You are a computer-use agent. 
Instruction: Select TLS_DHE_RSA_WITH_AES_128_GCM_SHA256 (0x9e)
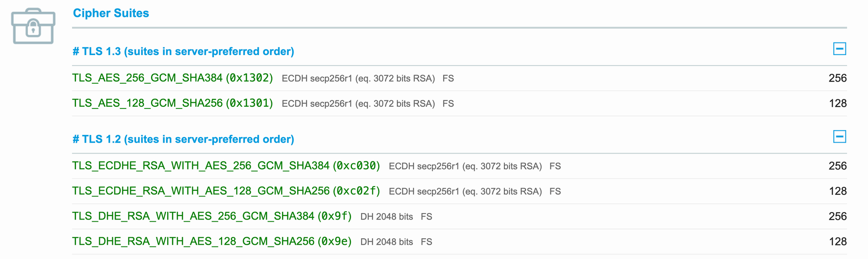coord(212,241)
